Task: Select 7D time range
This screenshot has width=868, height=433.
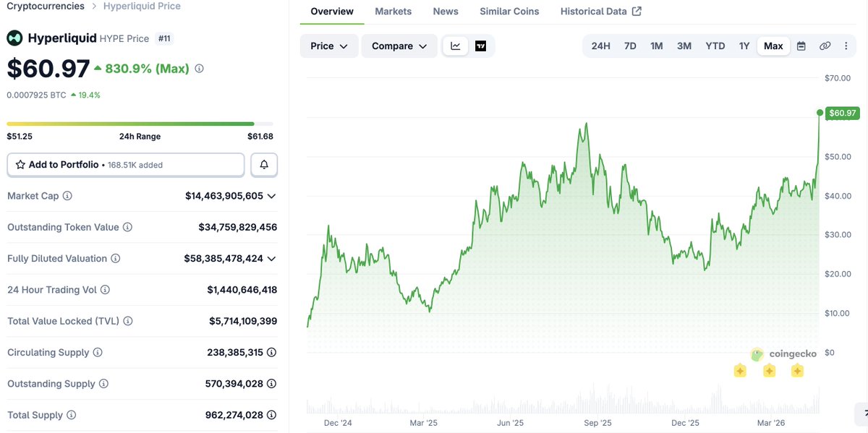Action: click(630, 46)
